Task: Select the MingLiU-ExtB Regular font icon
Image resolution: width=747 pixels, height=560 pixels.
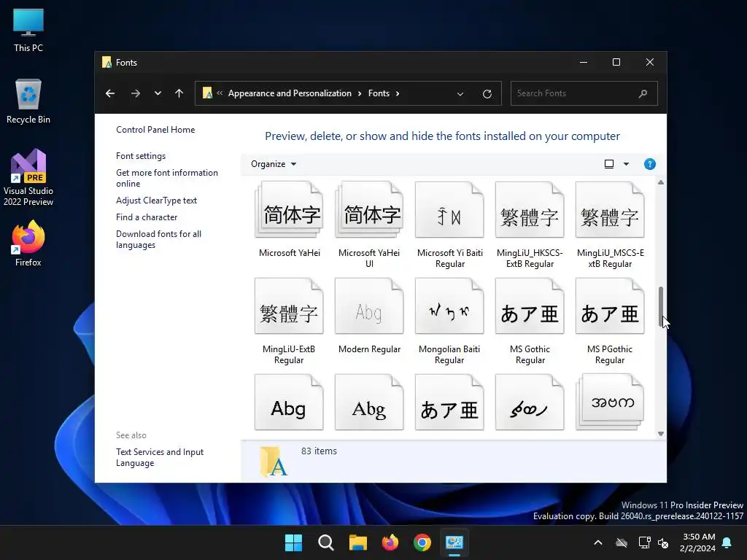Action: [x=289, y=306]
